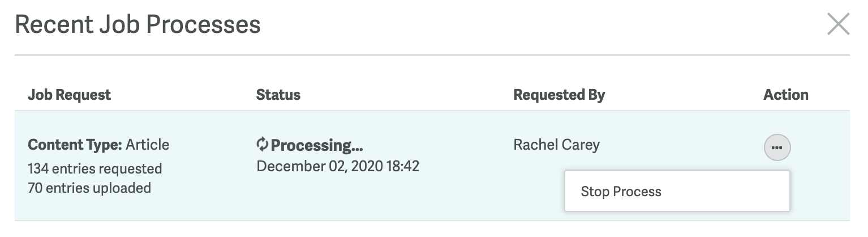This screenshot has height=237, width=868.
Task: Click the Requested By column header
Action: point(559,95)
